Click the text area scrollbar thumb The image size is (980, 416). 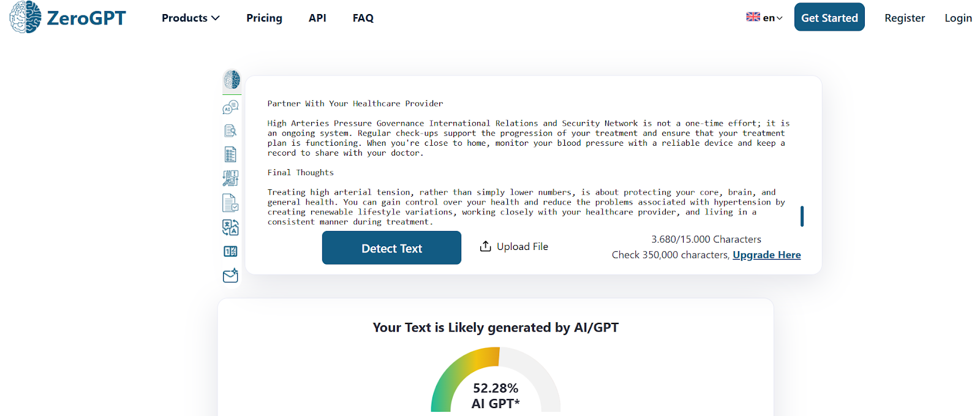tap(802, 216)
